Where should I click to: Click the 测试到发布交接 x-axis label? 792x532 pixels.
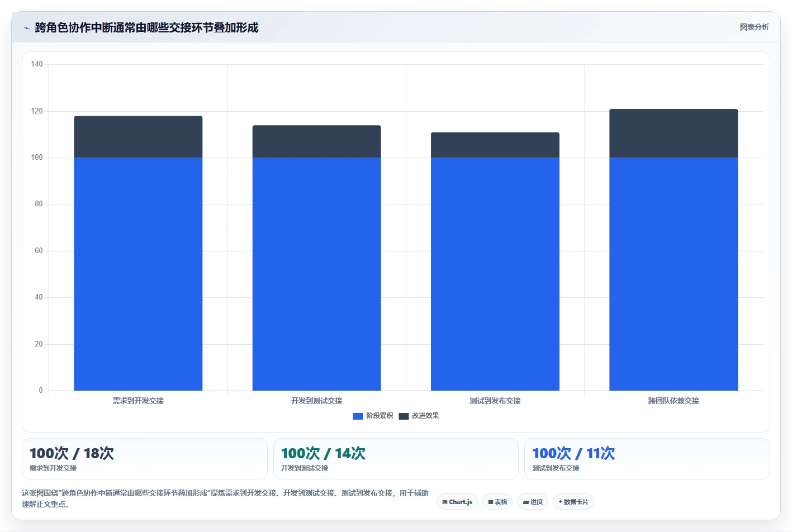point(495,401)
